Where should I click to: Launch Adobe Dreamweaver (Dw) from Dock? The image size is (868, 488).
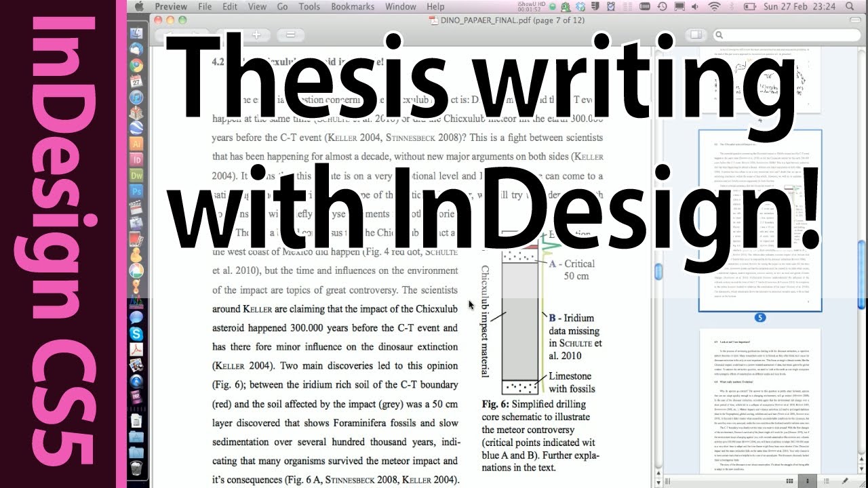[136, 176]
